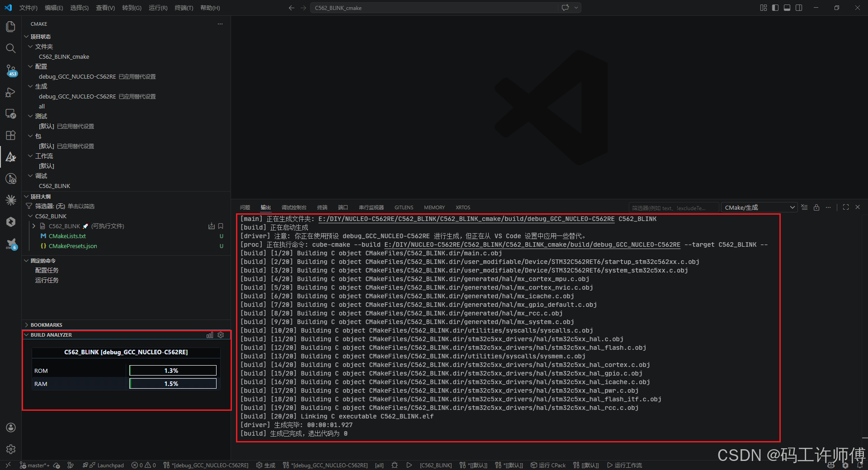
Task: Open Build Analyzer settings gear
Action: [x=221, y=335]
